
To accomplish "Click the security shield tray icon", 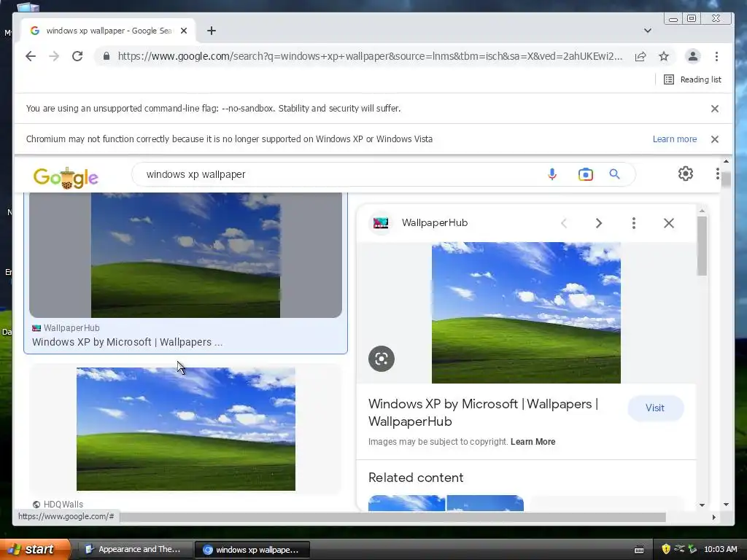I will [666, 549].
